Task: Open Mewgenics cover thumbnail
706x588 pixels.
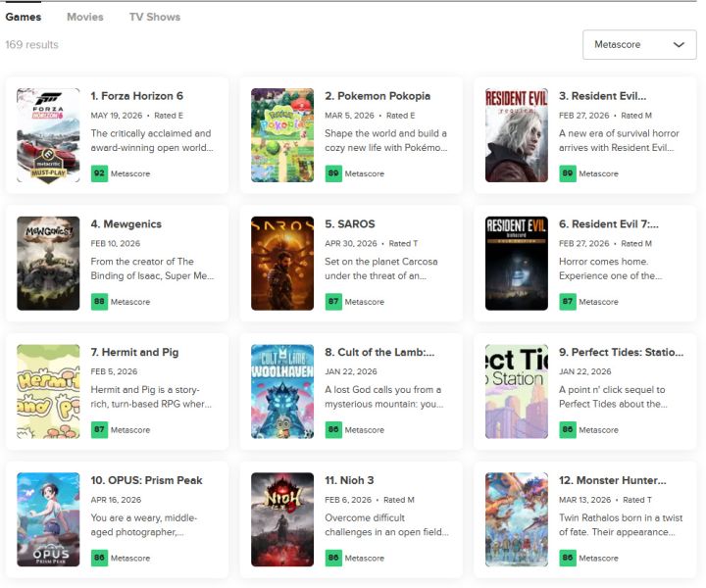Action: (x=48, y=264)
